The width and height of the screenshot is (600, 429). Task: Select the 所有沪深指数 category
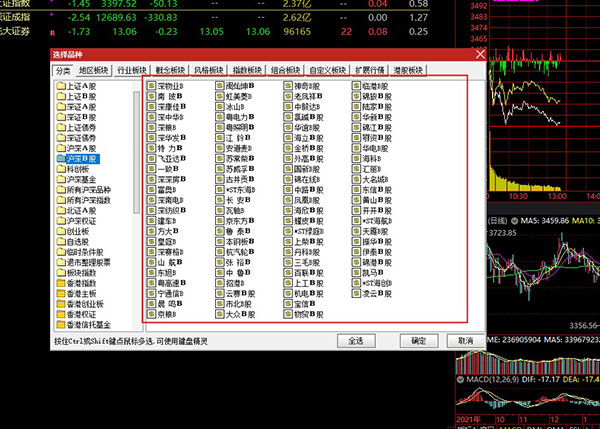pyautogui.click(x=88, y=200)
